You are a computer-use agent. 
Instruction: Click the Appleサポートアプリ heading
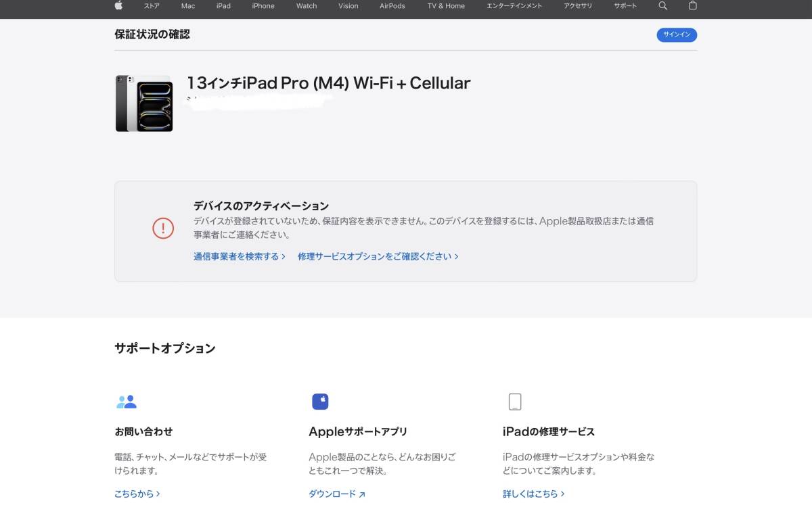pos(358,431)
